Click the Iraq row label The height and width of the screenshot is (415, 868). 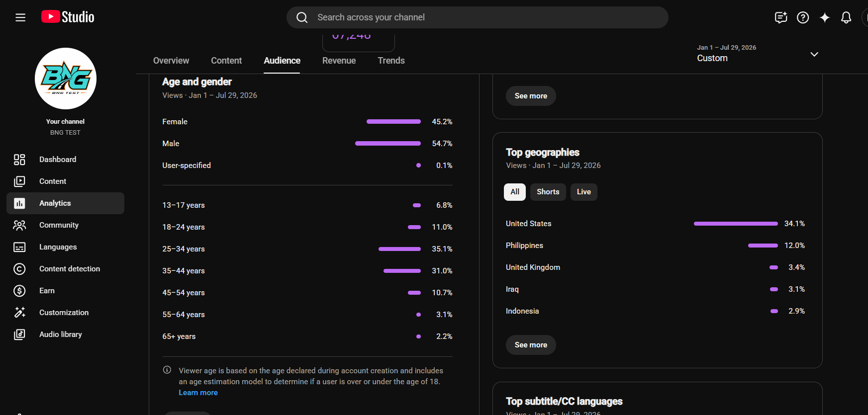512,289
